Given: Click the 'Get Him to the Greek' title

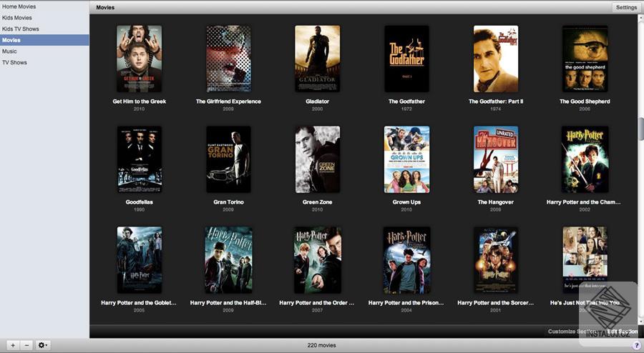Looking at the screenshot, I should [x=140, y=101].
